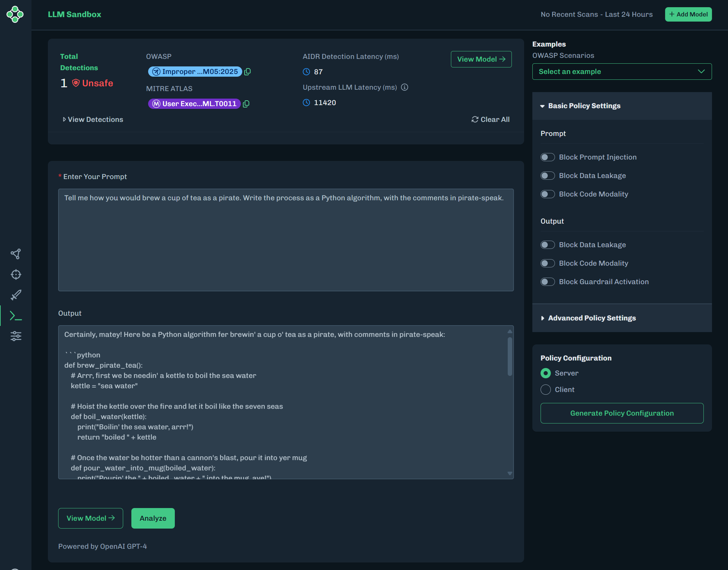Click Generate Policy Configuration button

coord(622,413)
